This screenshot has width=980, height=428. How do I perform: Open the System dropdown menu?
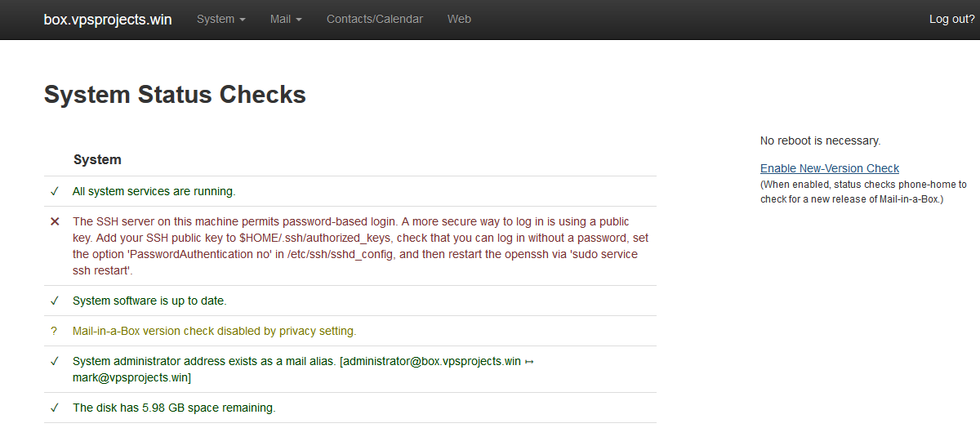click(220, 19)
